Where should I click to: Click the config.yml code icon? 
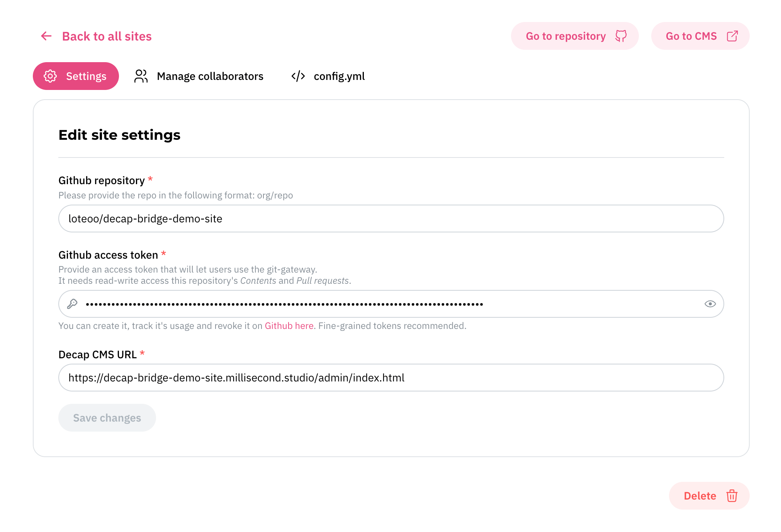[x=298, y=76]
